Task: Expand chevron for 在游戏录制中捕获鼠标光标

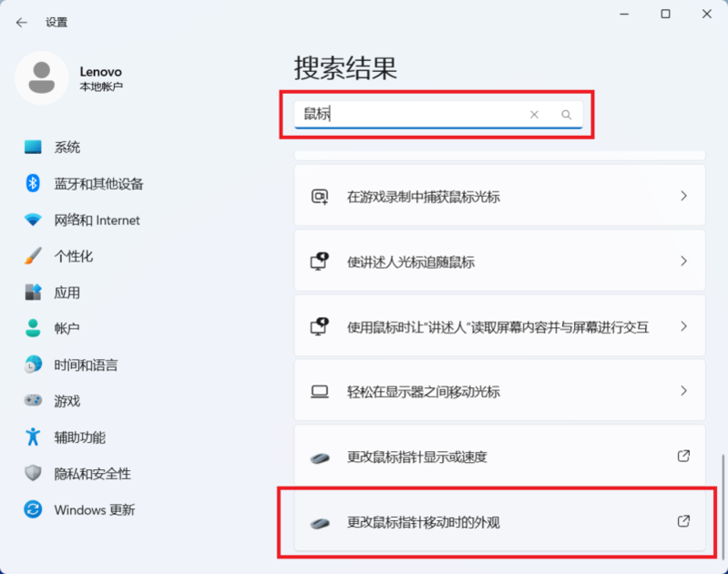Action: [683, 197]
